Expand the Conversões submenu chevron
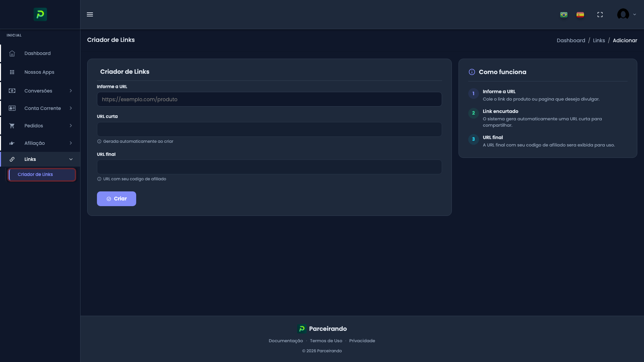Screen dimensions: 644x362 [71, 91]
